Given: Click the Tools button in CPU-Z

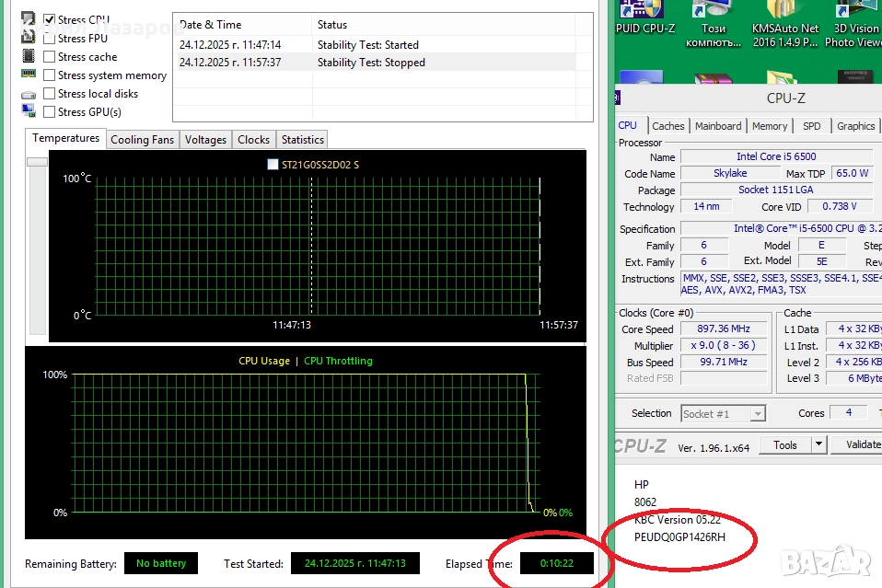Looking at the screenshot, I should (785, 444).
